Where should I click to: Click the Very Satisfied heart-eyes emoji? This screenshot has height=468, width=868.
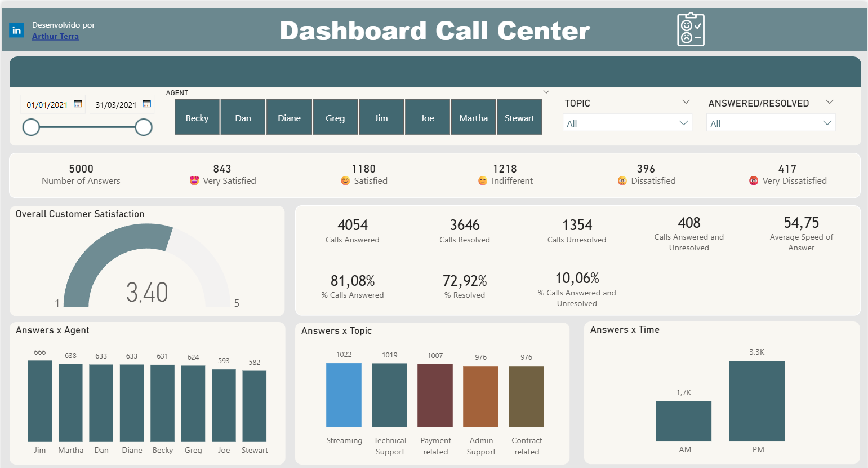[194, 181]
